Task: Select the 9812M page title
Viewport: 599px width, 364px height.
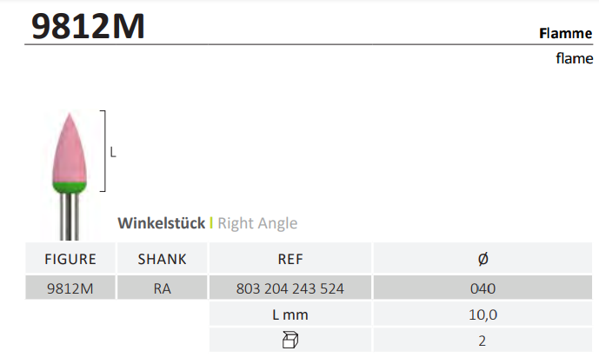Action: [x=88, y=27]
